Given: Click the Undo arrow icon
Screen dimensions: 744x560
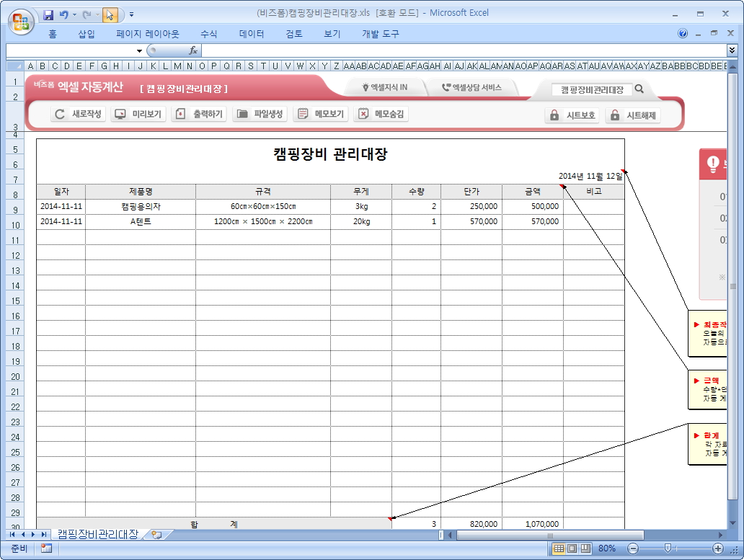Looking at the screenshot, I should [63, 14].
